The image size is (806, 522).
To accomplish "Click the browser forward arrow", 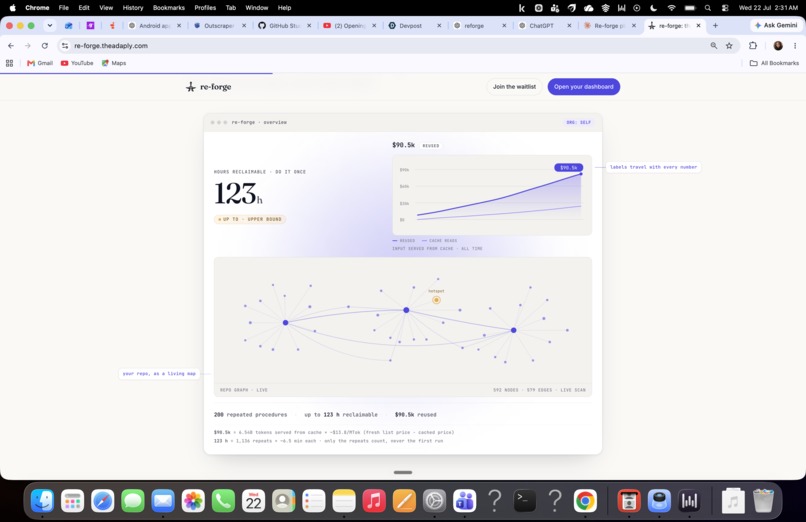I will point(28,46).
